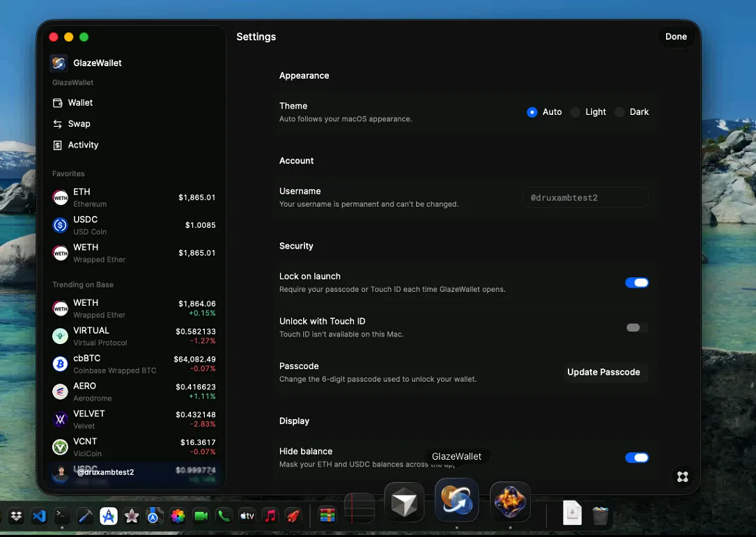Open Apple TV from the Dock
756x537 pixels.
click(247, 516)
